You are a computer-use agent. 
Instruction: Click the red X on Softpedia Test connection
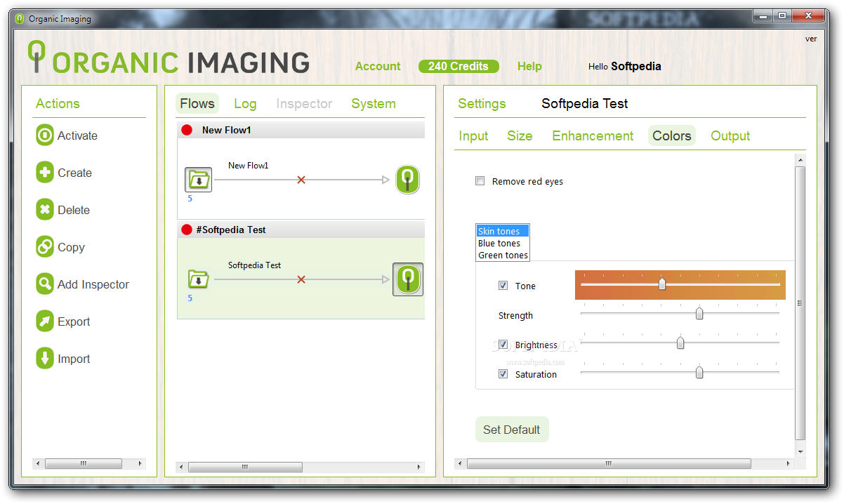[301, 279]
